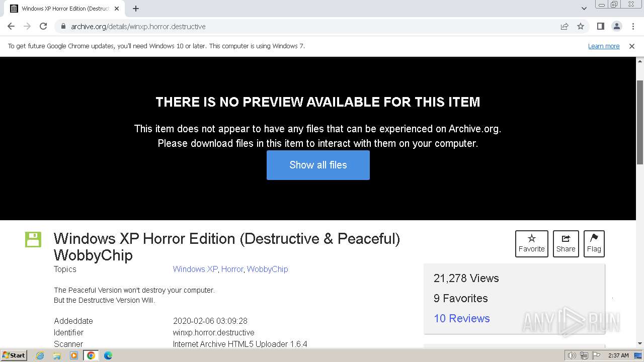Expand the tab search dropdown
The width and height of the screenshot is (644, 362).
pos(584,9)
